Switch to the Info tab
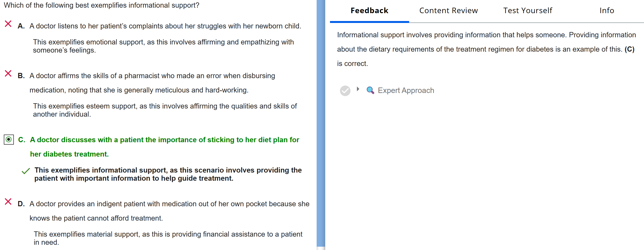 (607, 11)
